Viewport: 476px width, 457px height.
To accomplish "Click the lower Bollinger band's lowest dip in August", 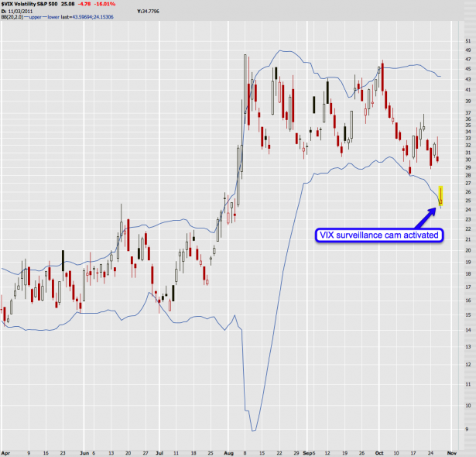I will [x=252, y=430].
